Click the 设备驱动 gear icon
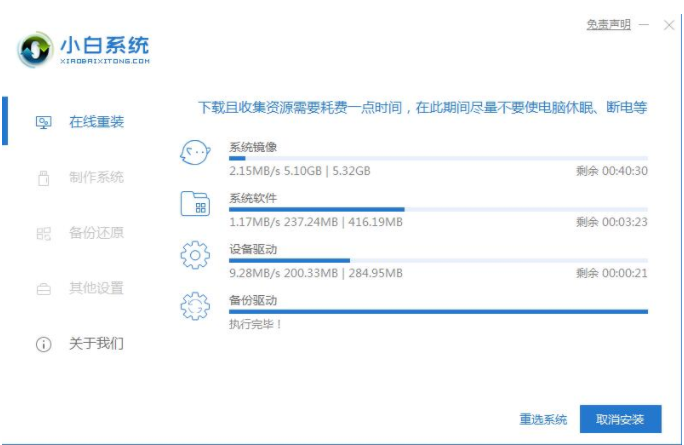The width and height of the screenshot is (684, 445). [x=194, y=255]
